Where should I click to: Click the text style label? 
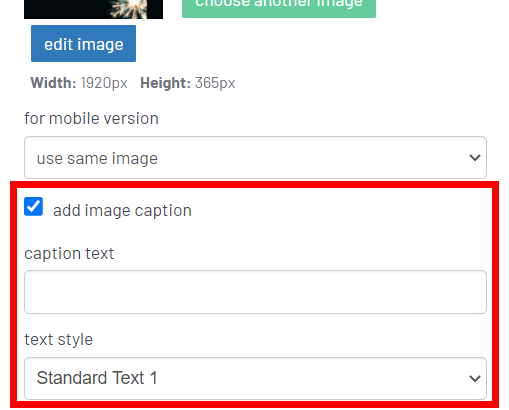(x=59, y=340)
